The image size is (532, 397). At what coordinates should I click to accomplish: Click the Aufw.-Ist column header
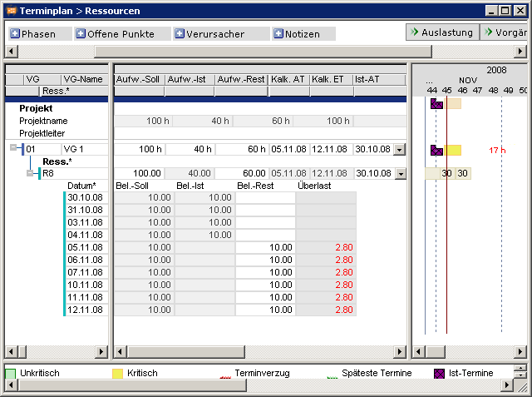click(190, 79)
